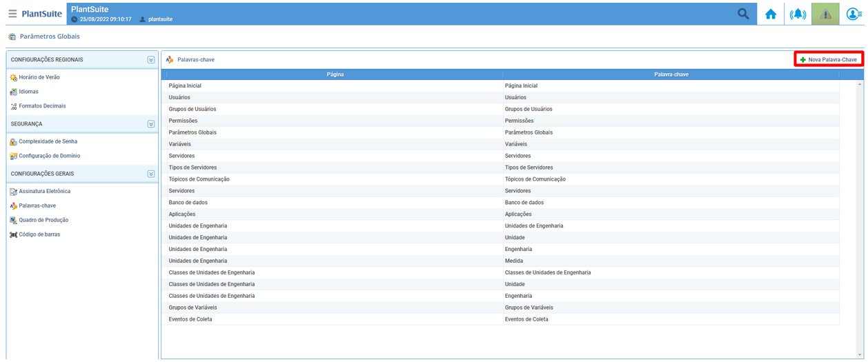The height and width of the screenshot is (362, 868).
Task: Collapse the Segurança section
Action: (x=151, y=124)
